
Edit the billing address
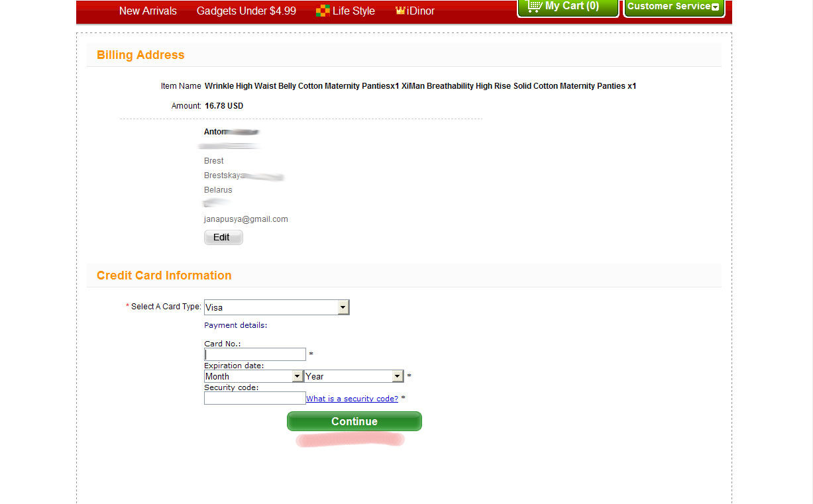[223, 237]
